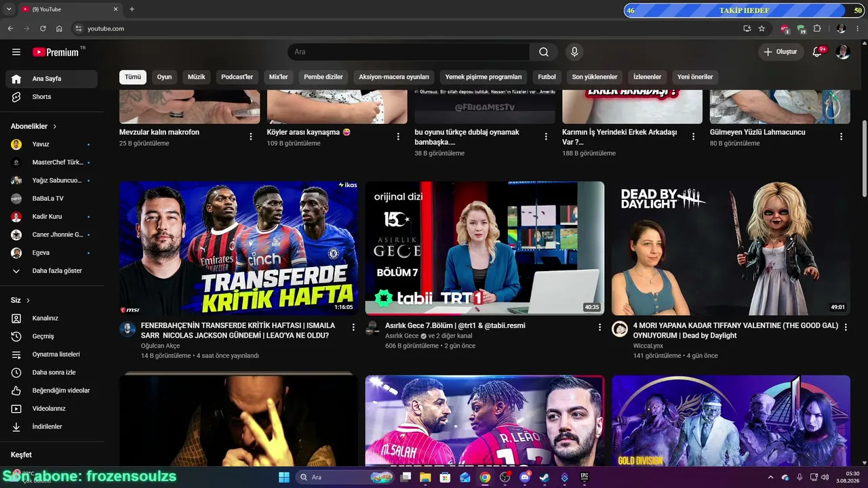Image resolution: width=868 pixels, height=488 pixels.
Task: Open the MasterChef Türk... subscription
Action: (x=52, y=162)
